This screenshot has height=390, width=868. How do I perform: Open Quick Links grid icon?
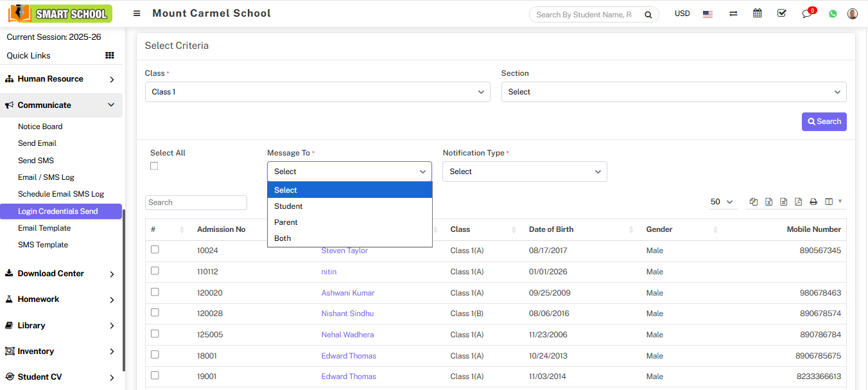click(110, 56)
